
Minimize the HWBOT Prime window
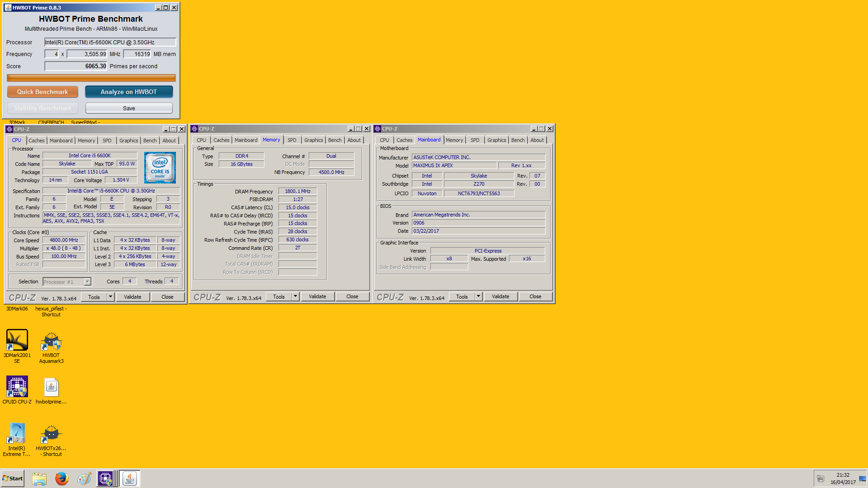[158, 8]
